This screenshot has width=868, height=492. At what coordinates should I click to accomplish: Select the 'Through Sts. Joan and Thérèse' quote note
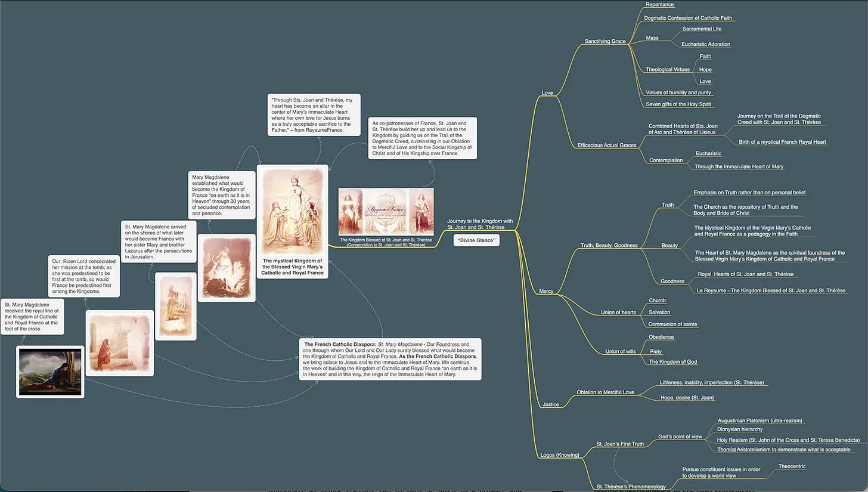pos(314,115)
